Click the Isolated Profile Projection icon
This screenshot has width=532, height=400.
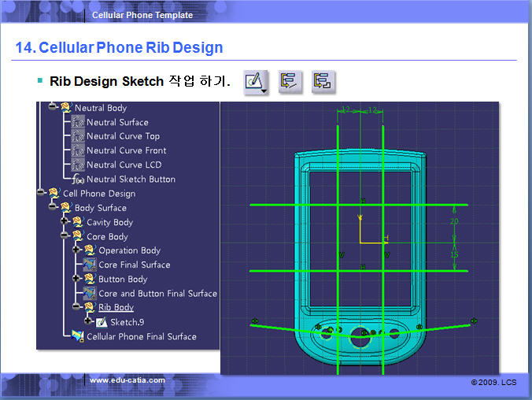click(323, 81)
